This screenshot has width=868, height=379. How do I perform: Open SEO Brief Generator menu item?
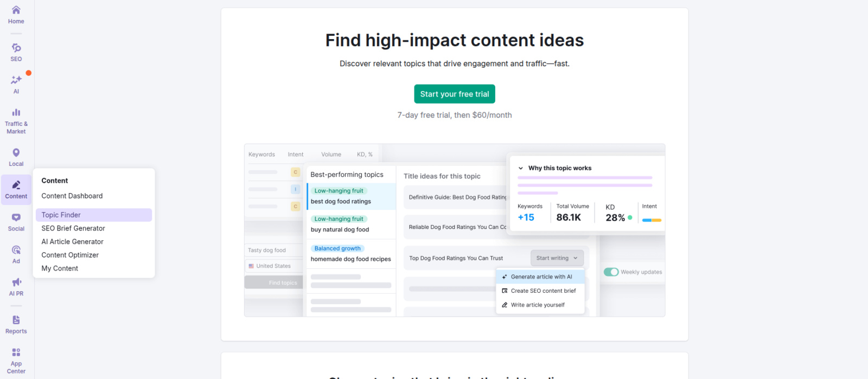[73, 228]
